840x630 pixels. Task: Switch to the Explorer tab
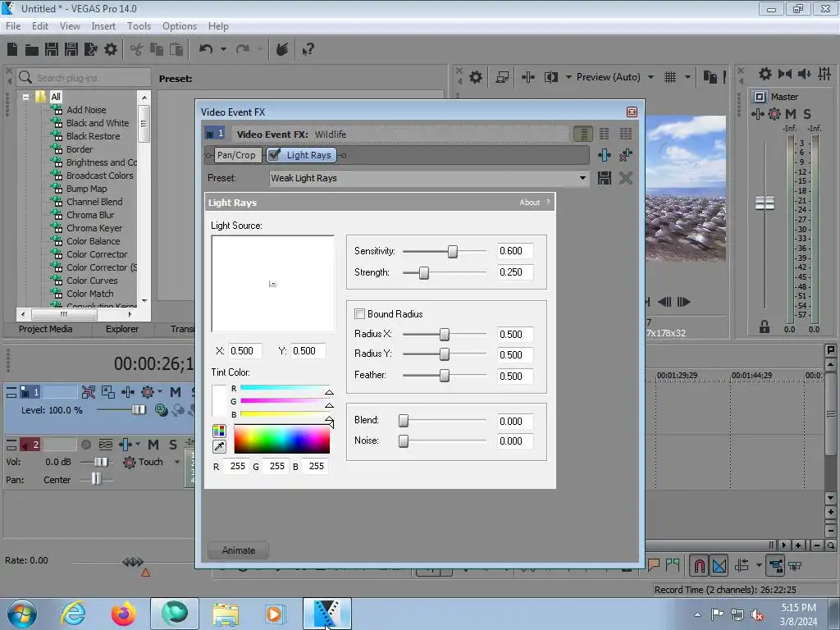[122, 329]
